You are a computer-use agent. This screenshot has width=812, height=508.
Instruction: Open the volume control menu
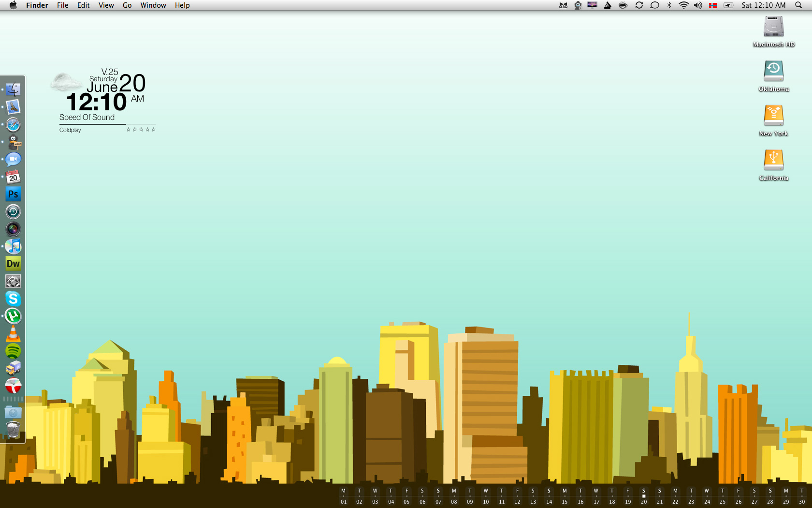[x=698, y=5]
